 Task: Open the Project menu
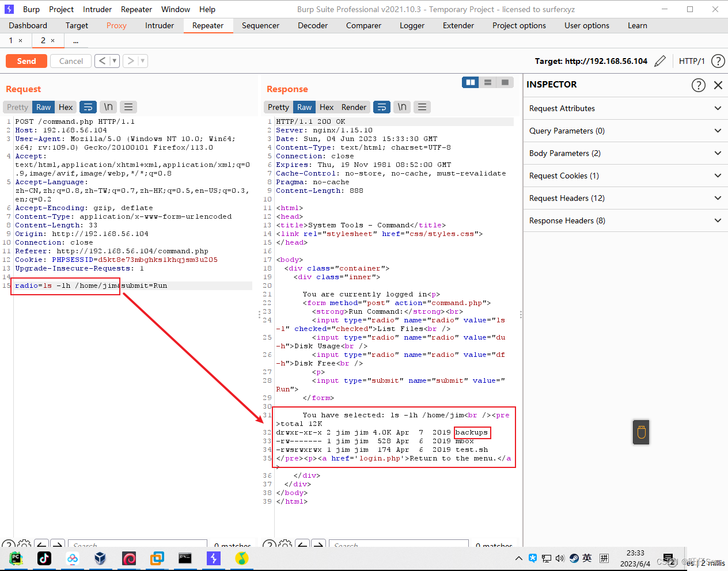pos(61,9)
